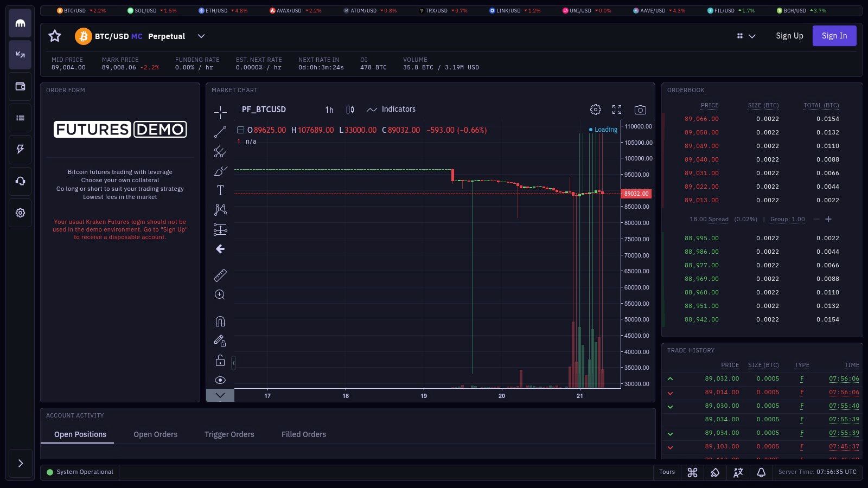Open the notifications bell in the status bar
This screenshot has height=488, width=868.
pyautogui.click(x=761, y=472)
